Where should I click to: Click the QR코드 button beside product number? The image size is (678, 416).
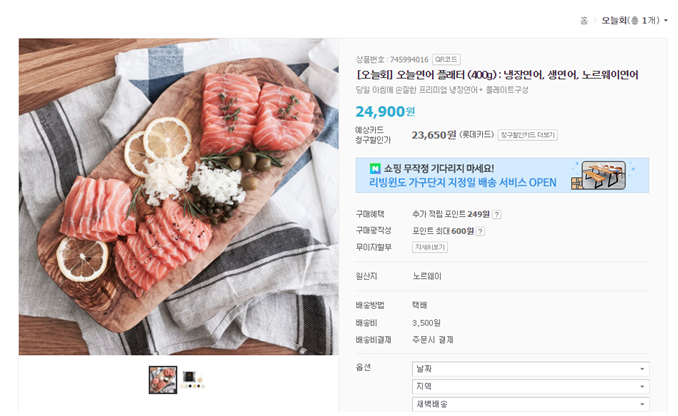tap(446, 59)
